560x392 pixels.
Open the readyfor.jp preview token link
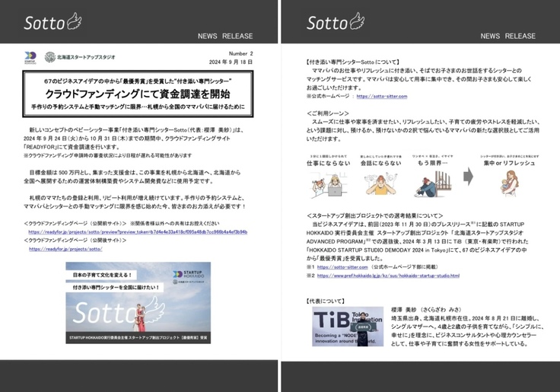137,231
